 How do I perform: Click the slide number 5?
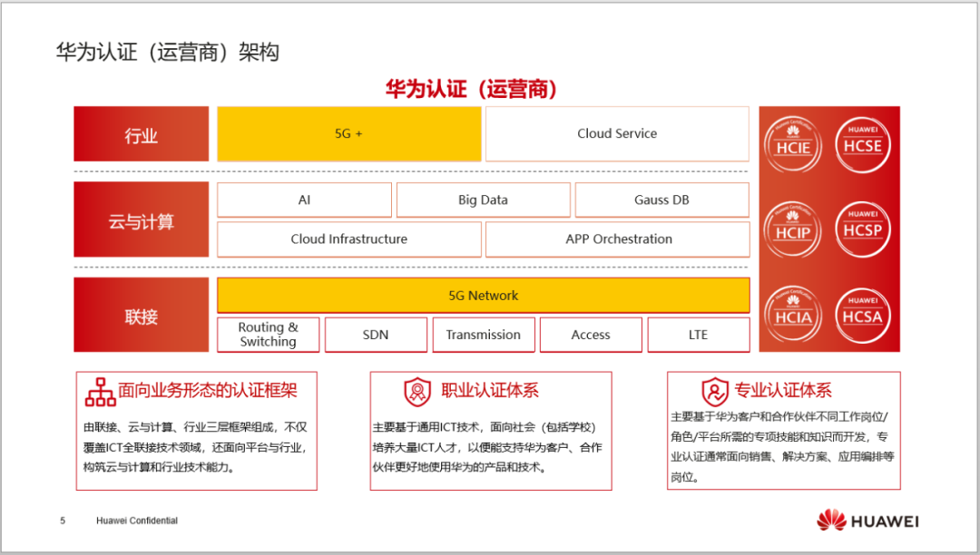(63, 521)
